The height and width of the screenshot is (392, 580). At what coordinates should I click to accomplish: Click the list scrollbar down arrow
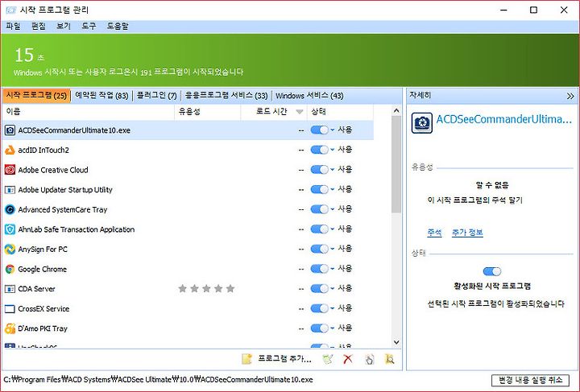pos(396,342)
